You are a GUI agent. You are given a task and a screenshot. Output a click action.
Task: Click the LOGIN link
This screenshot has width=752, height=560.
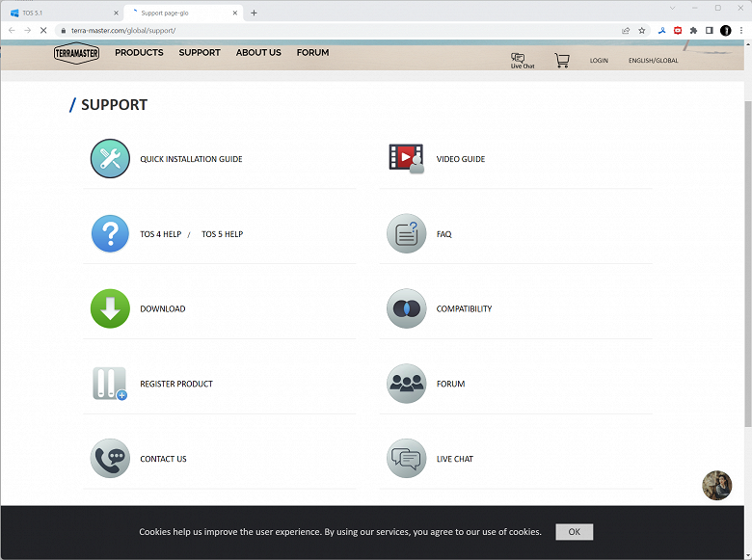(x=599, y=61)
